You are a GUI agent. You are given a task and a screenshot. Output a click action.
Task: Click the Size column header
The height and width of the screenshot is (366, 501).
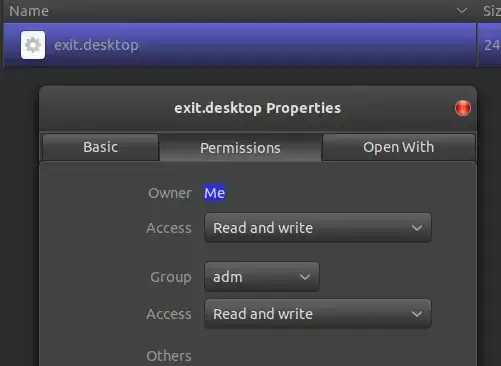(x=490, y=11)
